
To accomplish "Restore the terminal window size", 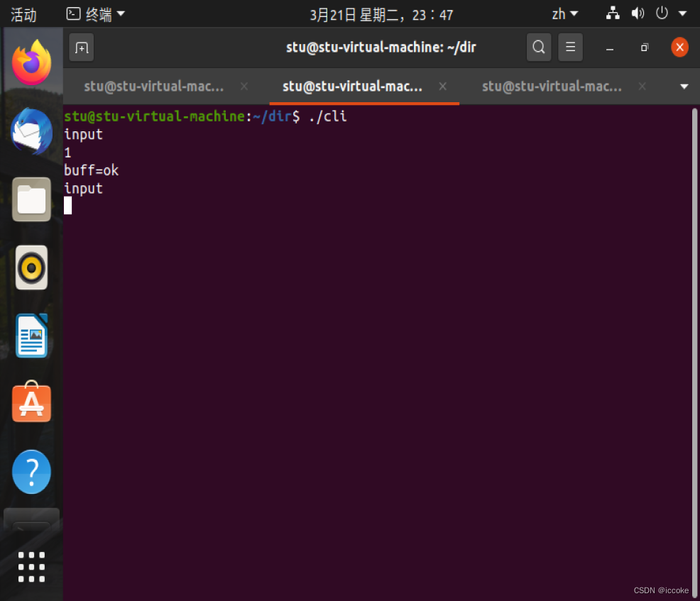I will 644,48.
